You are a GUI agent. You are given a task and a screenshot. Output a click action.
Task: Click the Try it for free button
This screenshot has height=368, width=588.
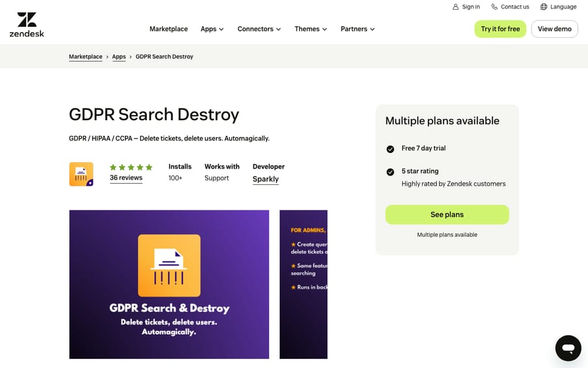coord(500,29)
